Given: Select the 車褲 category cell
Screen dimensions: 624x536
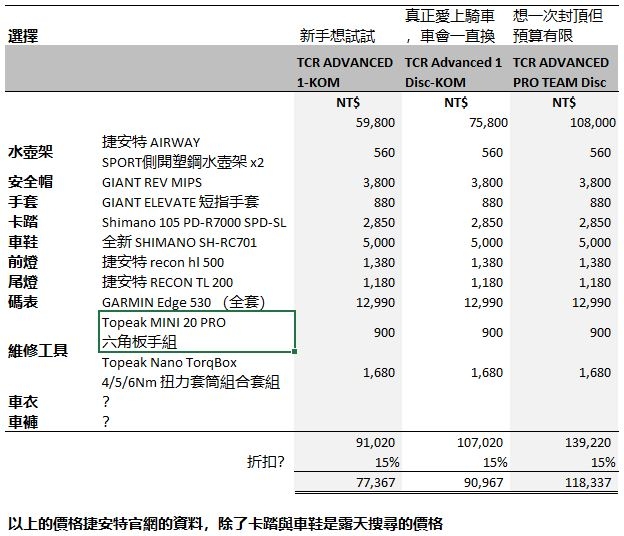Looking at the screenshot, I should pyautogui.click(x=23, y=422).
